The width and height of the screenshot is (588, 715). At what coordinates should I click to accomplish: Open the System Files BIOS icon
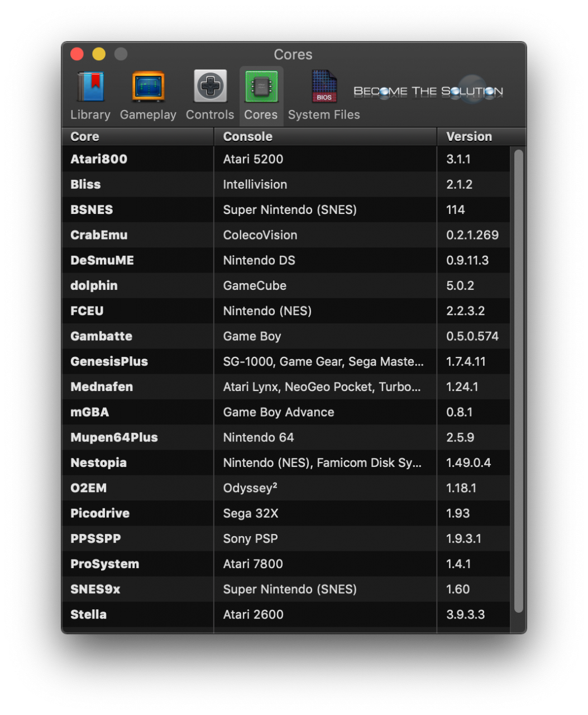[x=324, y=87]
